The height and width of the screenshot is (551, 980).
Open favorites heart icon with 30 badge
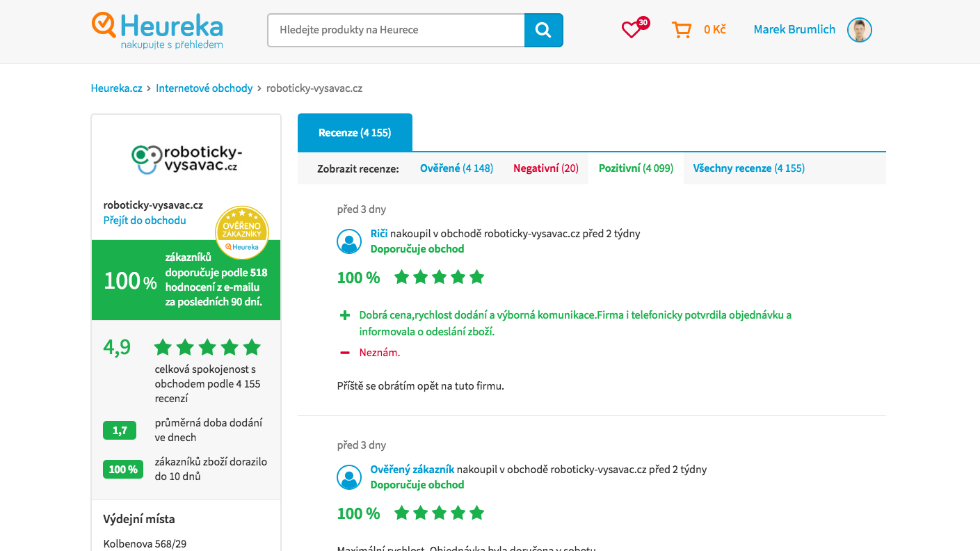point(634,29)
